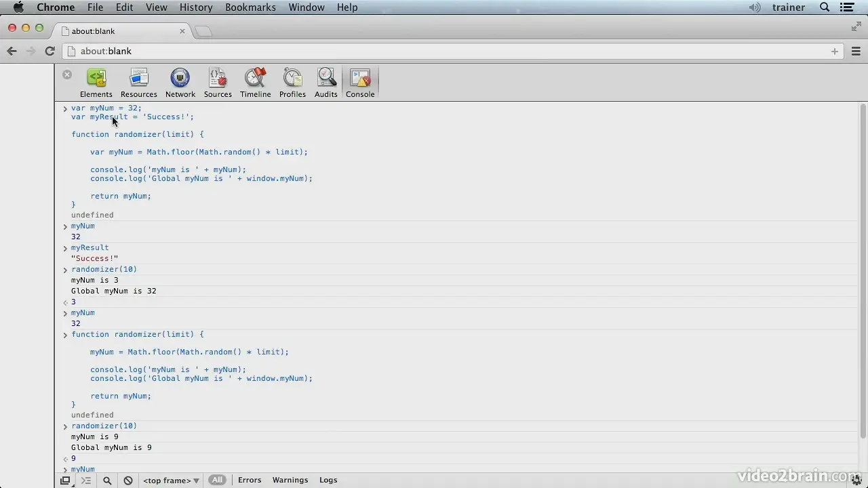Filter console by Logs
Viewport: 868px width, 488px height.
[328, 480]
